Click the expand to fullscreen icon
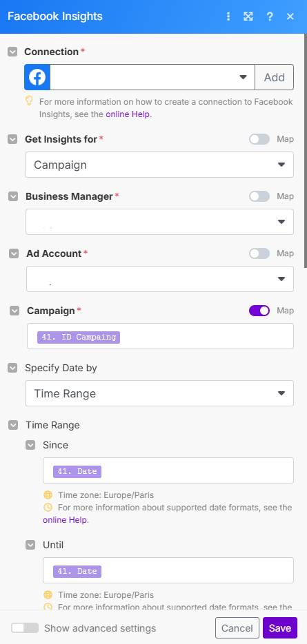This screenshot has height=644, width=307. (248, 17)
